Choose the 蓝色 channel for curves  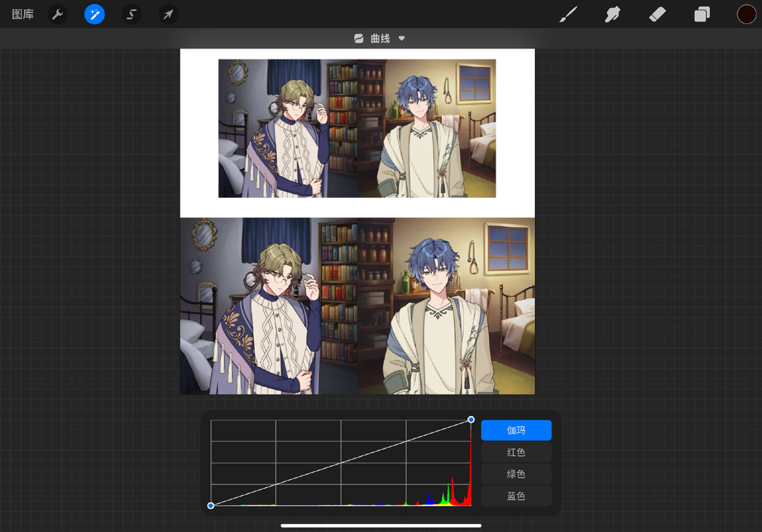(x=516, y=496)
